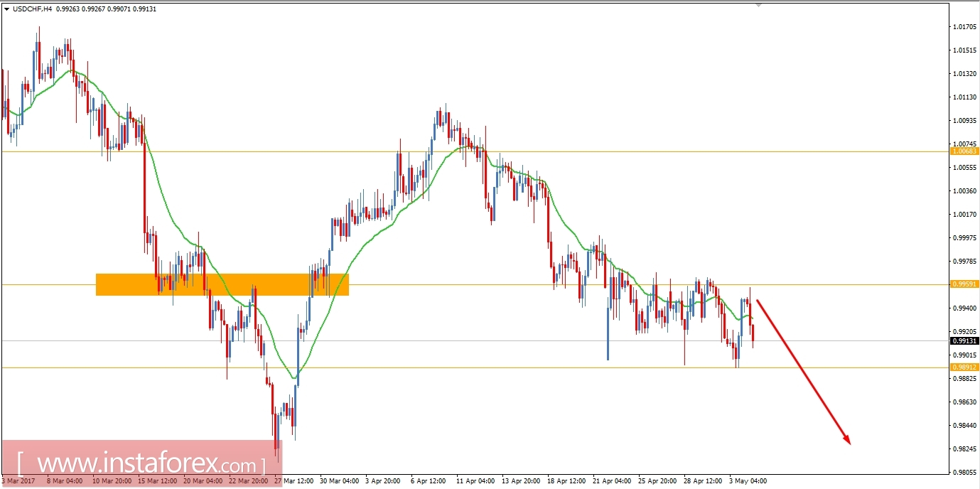Click the chart shift triangle on the top edge
The height and width of the screenshot is (489, 980).
click(x=758, y=5)
